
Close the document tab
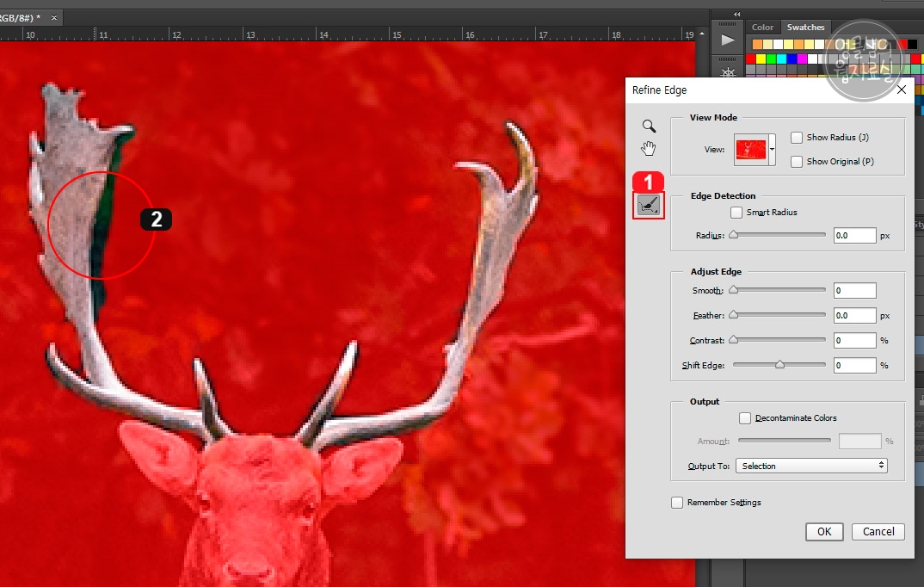click(54, 18)
